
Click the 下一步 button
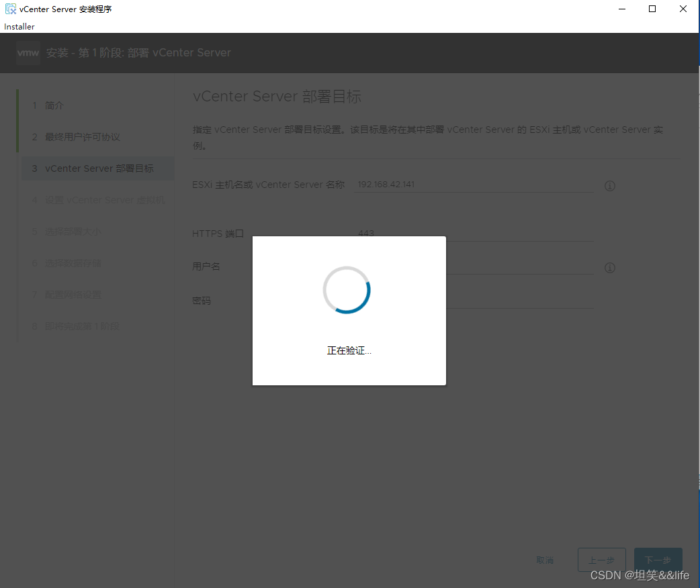click(658, 560)
